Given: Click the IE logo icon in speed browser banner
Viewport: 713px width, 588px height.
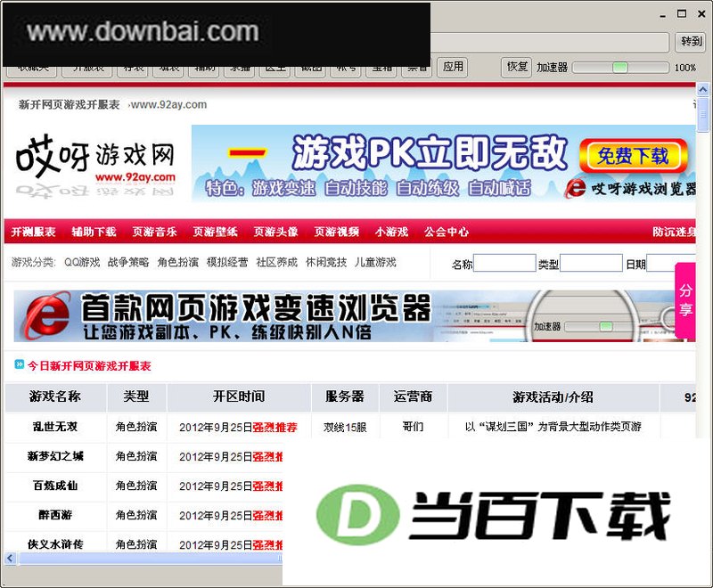Looking at the screenshot, I should pyautogui.click(x=48, y=316).
